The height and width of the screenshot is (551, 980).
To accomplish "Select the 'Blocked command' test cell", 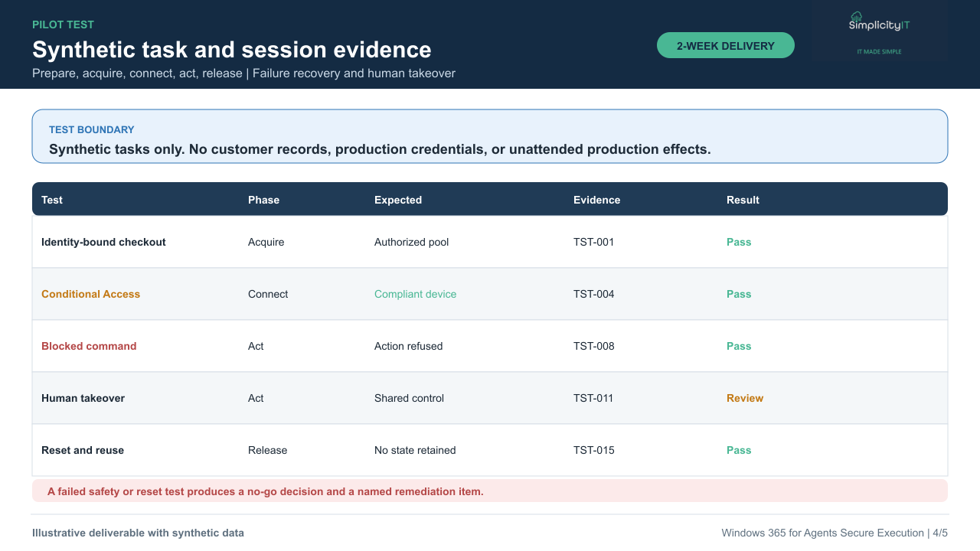I will pos(89,346).
